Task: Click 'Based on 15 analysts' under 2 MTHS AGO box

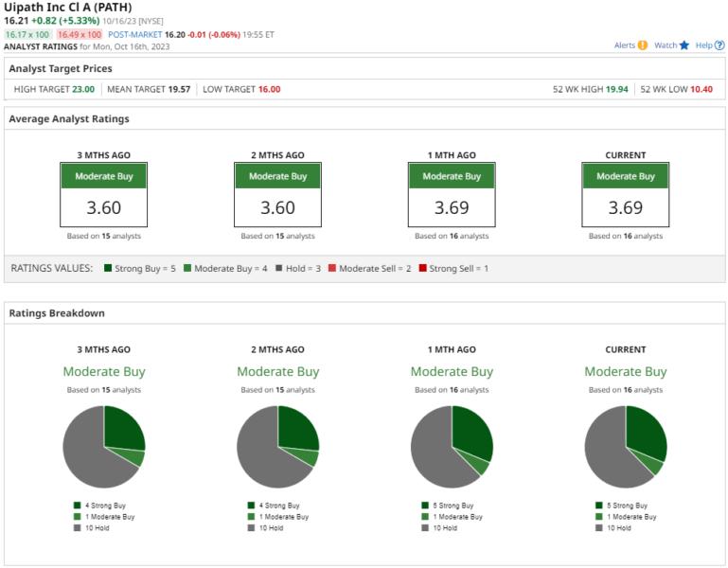Action: 277,236
